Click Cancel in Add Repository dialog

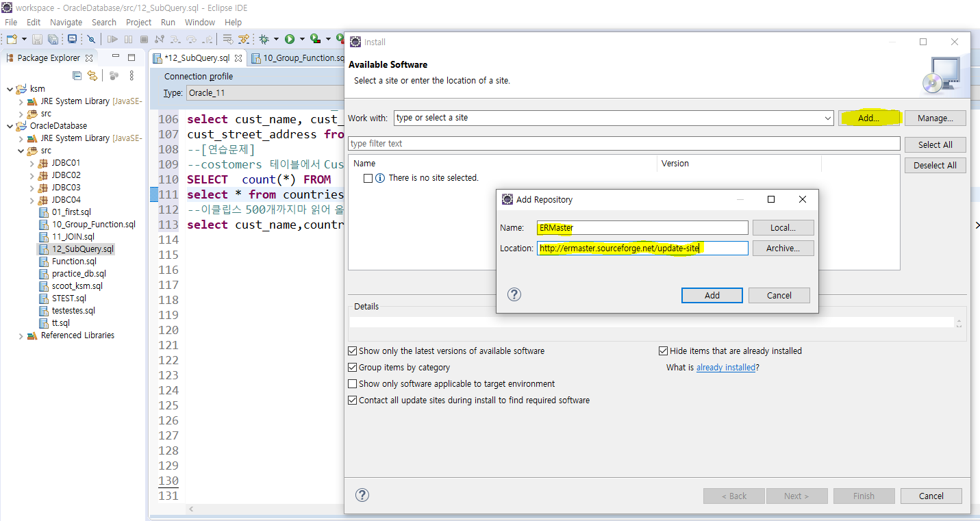[x=779, y=295]
